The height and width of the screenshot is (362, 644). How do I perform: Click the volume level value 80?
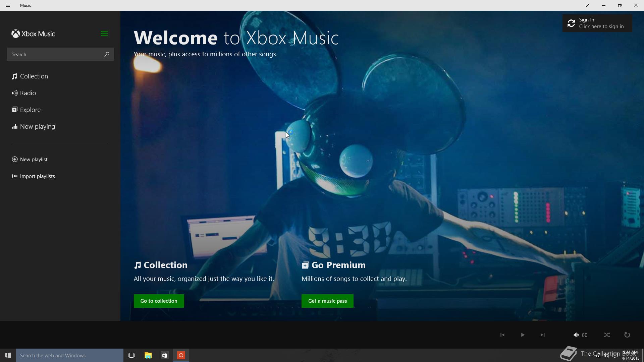585,335
